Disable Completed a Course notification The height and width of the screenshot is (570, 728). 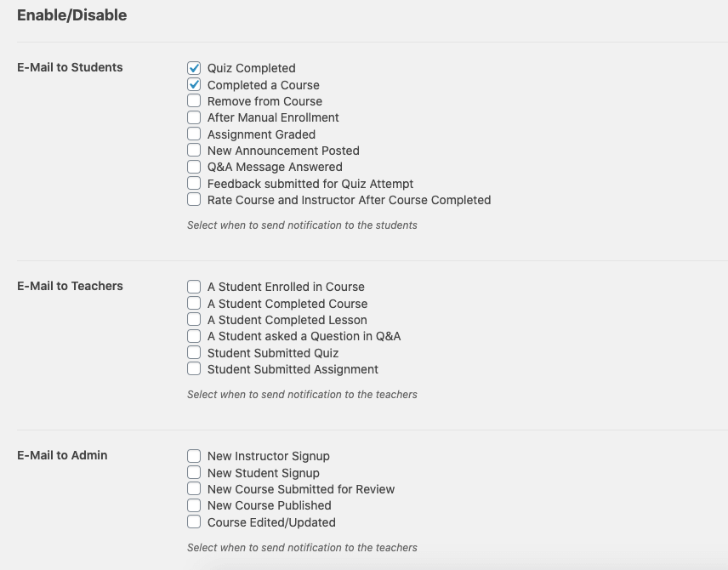tap(194, 84)
